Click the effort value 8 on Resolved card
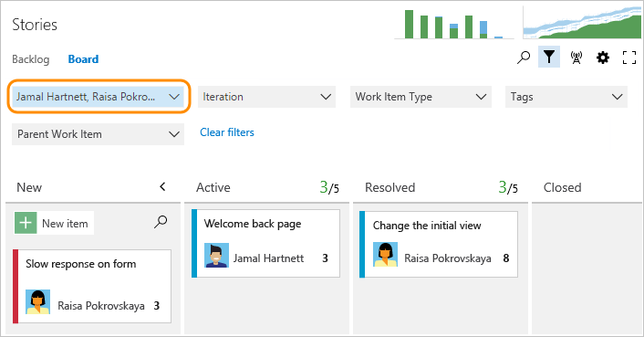Screen dimensions: 644x337 coord(506,258)
